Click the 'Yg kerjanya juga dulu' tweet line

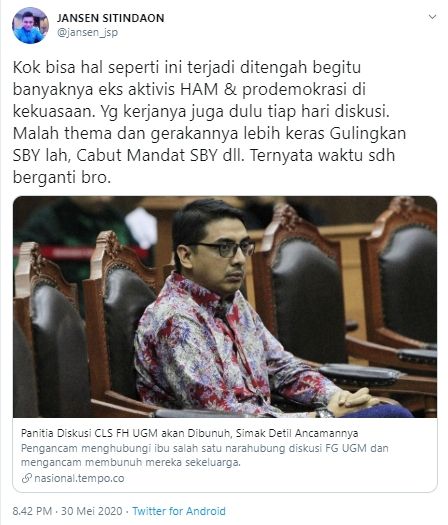click(245, 111)
